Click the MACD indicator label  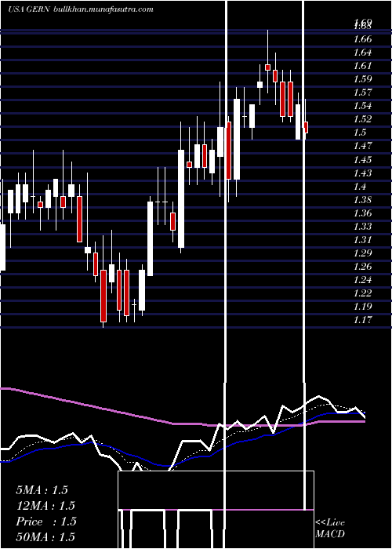[330, 534]
